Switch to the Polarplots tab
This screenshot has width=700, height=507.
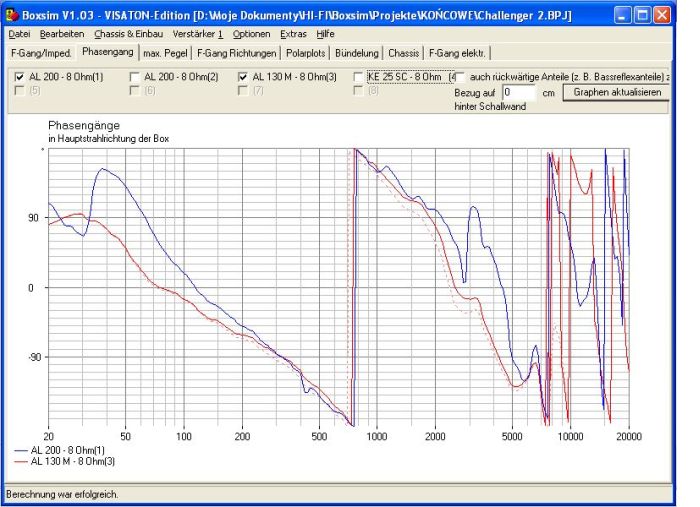click(305, 53)
